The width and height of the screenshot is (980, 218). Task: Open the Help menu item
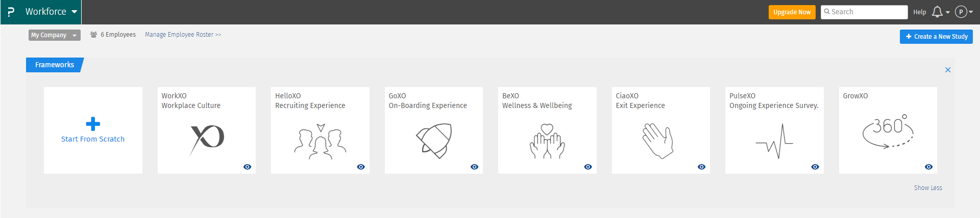pyautogui.click(x=920, y=12)
